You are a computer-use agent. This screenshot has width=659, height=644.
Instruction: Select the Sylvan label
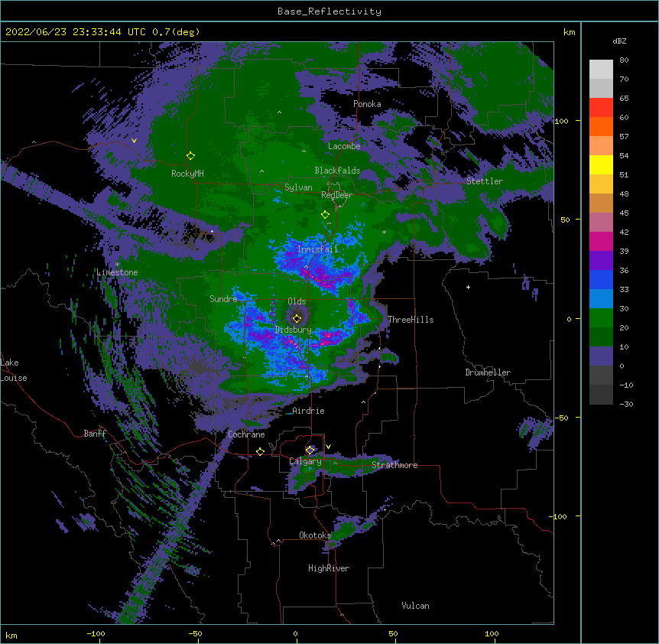coord(298,187)
